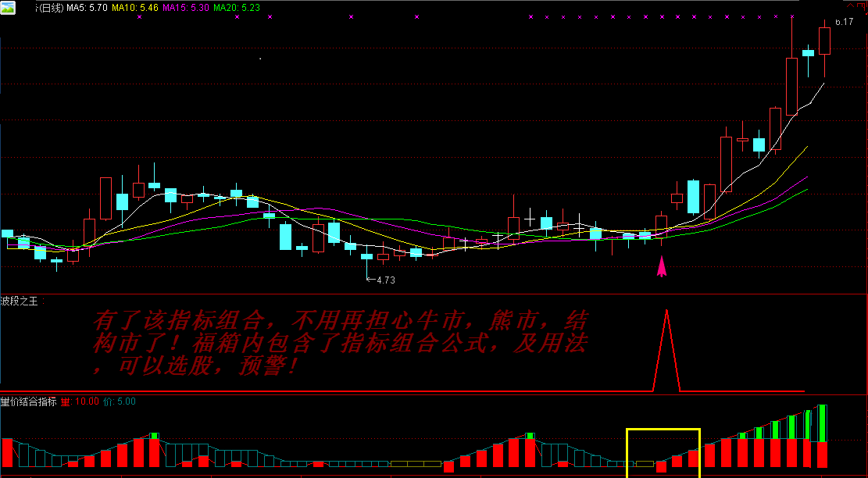The image size is (868, 478).
Task: Select the 量价结合指标 indicator title
Action: point(28,401)
